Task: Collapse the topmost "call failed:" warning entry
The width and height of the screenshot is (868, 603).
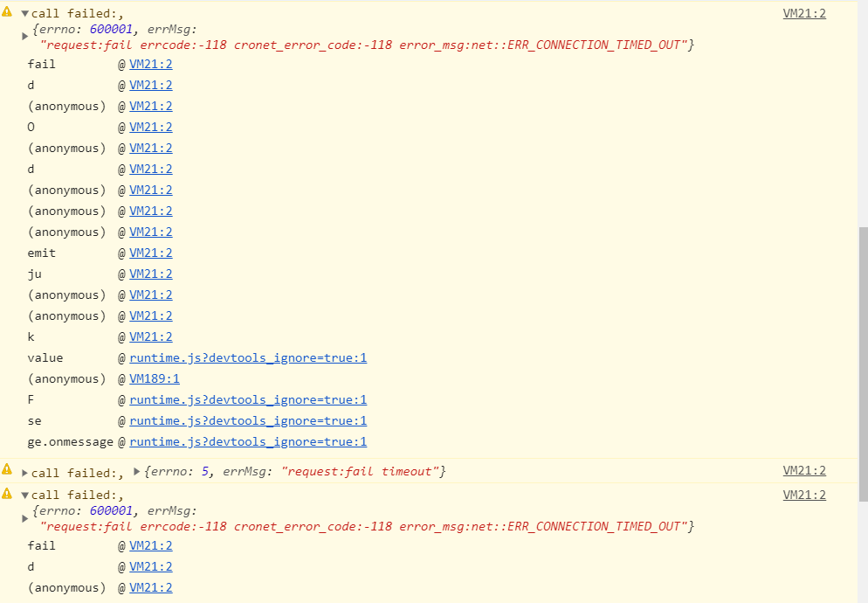Action: tap(25, 14)
